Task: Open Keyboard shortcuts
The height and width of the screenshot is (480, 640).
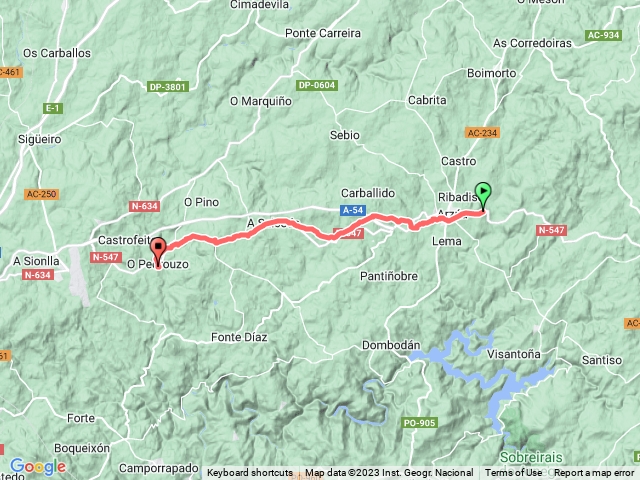Action: coord(249,473)
